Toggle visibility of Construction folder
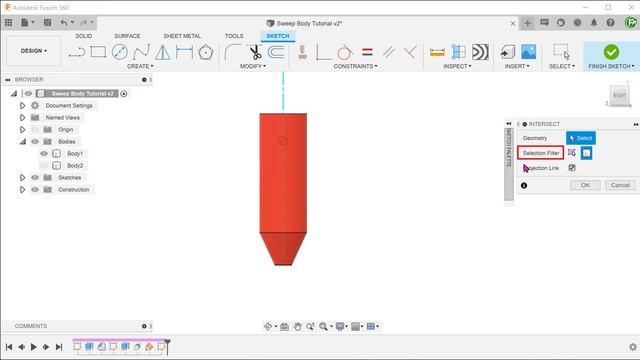The height and width of the screenshot is (360, 640). (35, 190)
